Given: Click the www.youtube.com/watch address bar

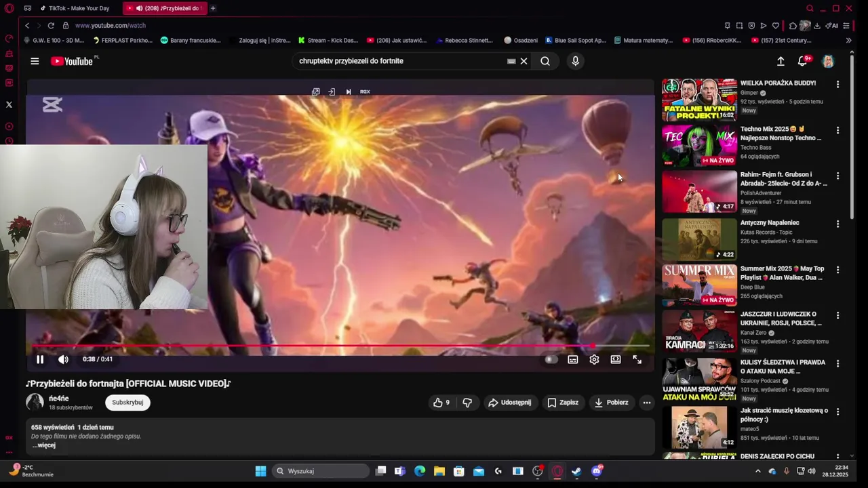Looking at the screenshot, I should coord(111,26).
